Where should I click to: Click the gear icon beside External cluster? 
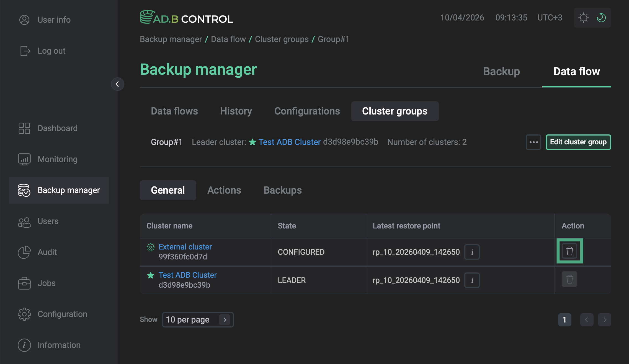click(x=150, y=247)
